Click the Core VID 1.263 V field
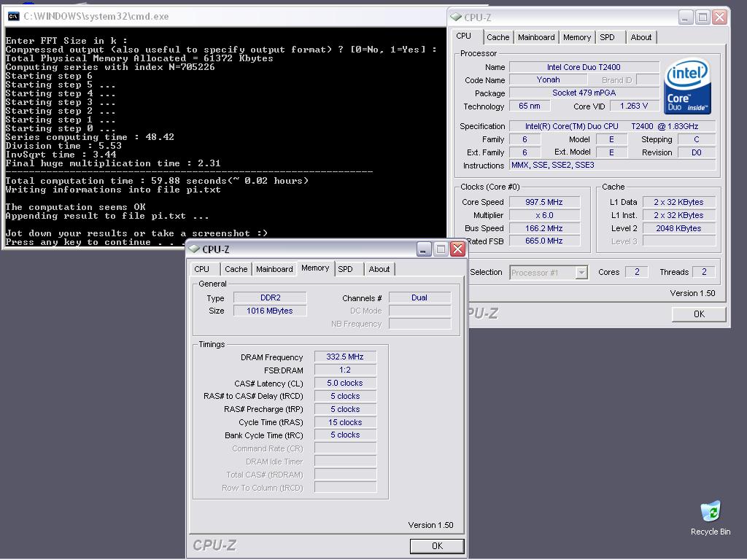Image resolution: width=747 pixels, height=560 pixels. coord(634,106)
